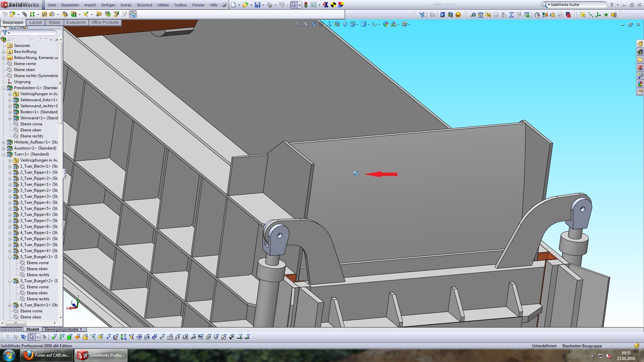Screen dimensions: 644x362
Task: Click the Measure tape tool icon
Action: pyautogui.click(x=473, y=15)
